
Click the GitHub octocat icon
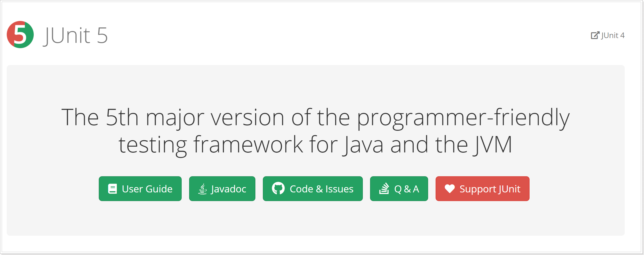pyautogui.click(x=278, y=188)
